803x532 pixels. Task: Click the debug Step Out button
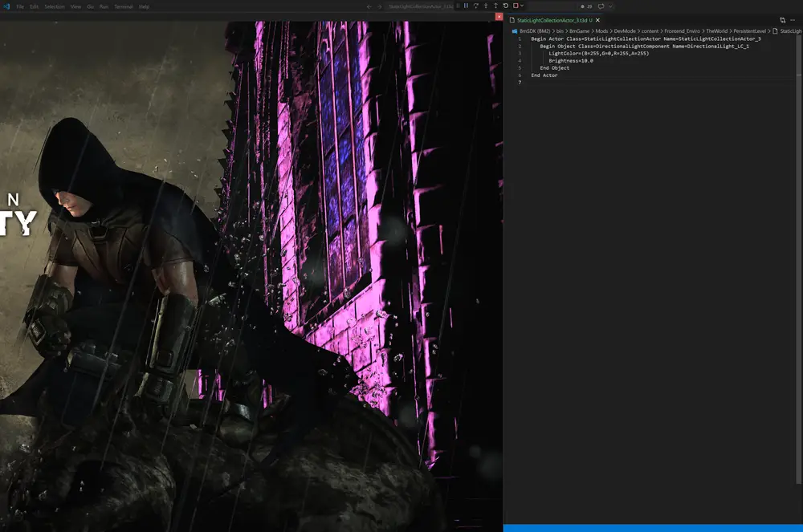(x=495, y=6)
